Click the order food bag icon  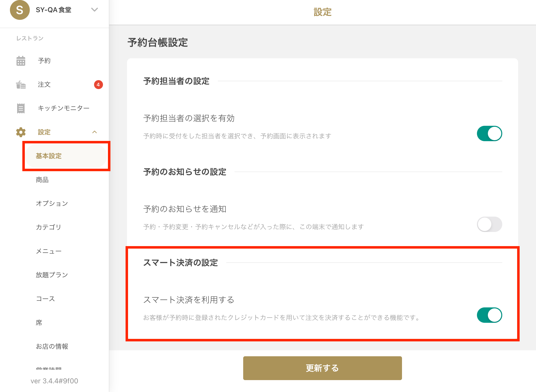tap(21, 85)
